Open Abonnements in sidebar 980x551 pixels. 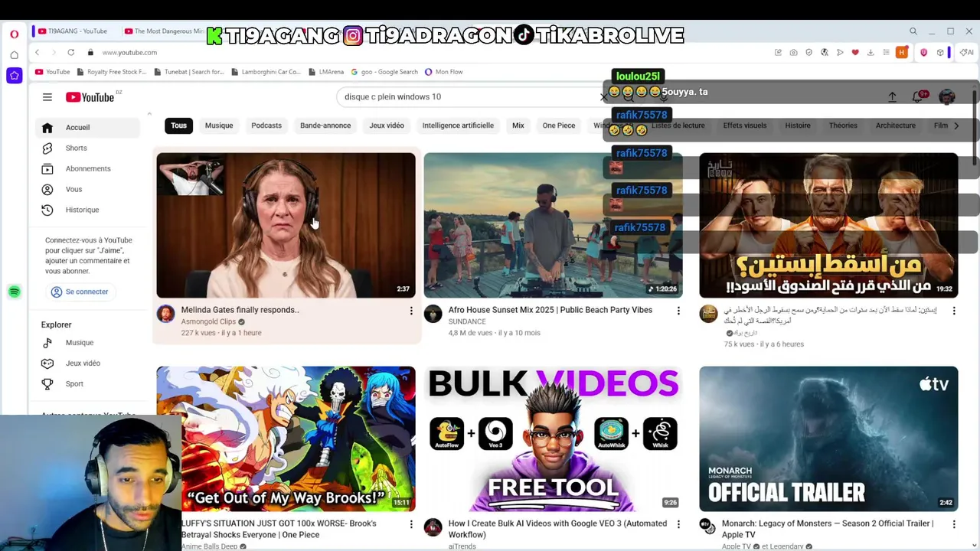click(x=88, y=169)
